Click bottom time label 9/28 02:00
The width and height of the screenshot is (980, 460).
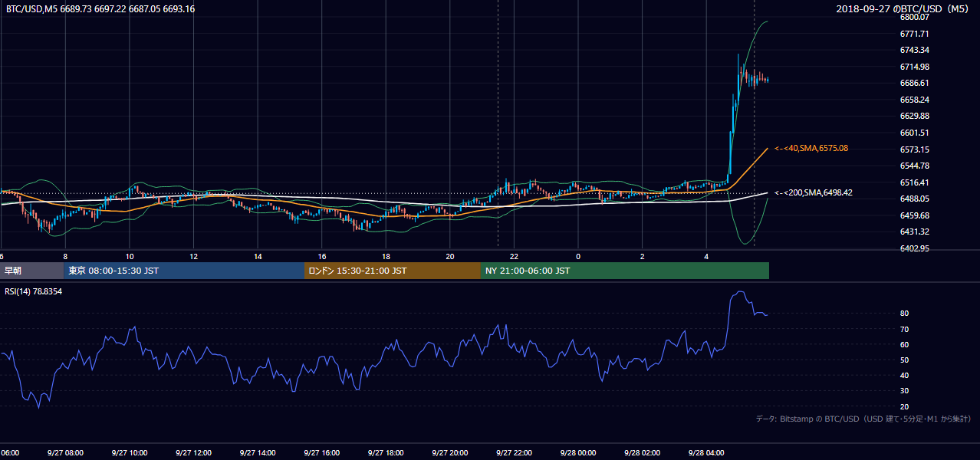(x=642, y=453)
